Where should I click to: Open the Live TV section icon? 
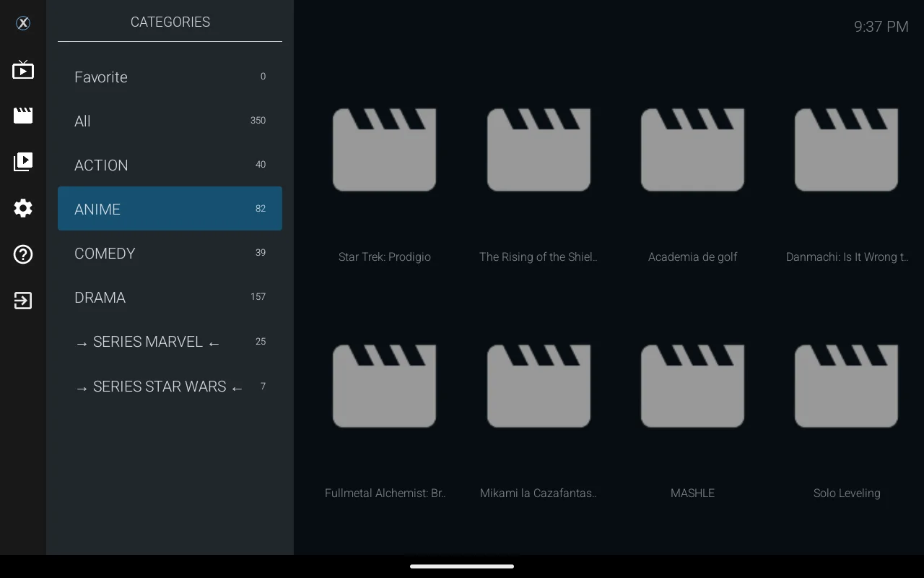23,70
